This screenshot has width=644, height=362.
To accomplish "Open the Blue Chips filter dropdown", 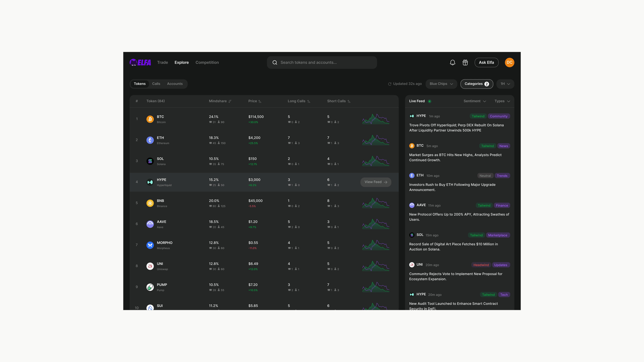I will point(441,84).
